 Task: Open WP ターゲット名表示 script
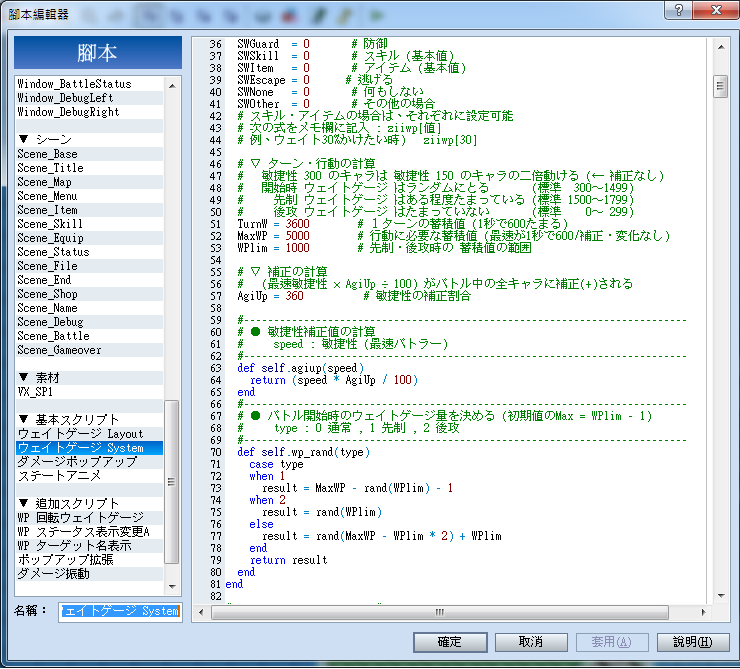(89, 546)
